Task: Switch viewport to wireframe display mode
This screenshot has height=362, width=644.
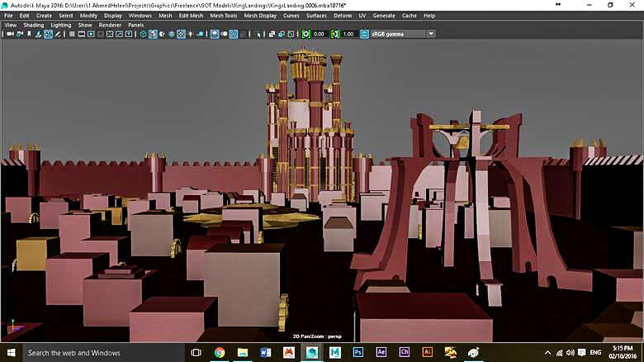Action: (x=143, y=34)
